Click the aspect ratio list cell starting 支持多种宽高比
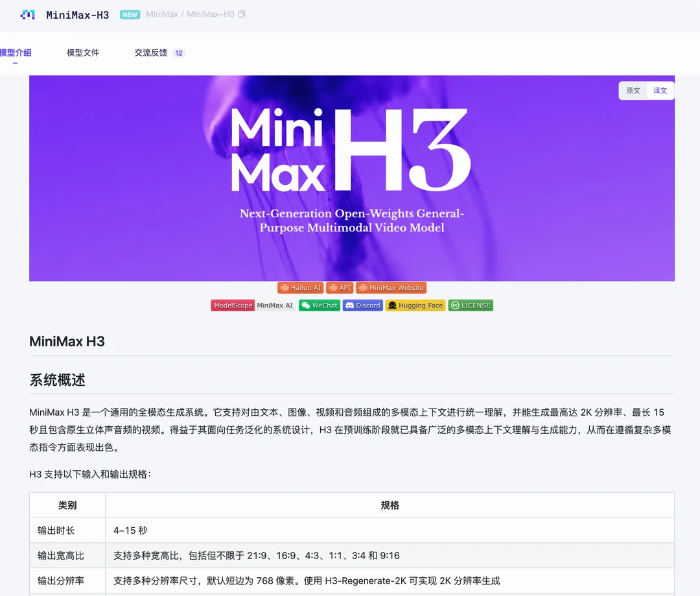 point(390,555)
